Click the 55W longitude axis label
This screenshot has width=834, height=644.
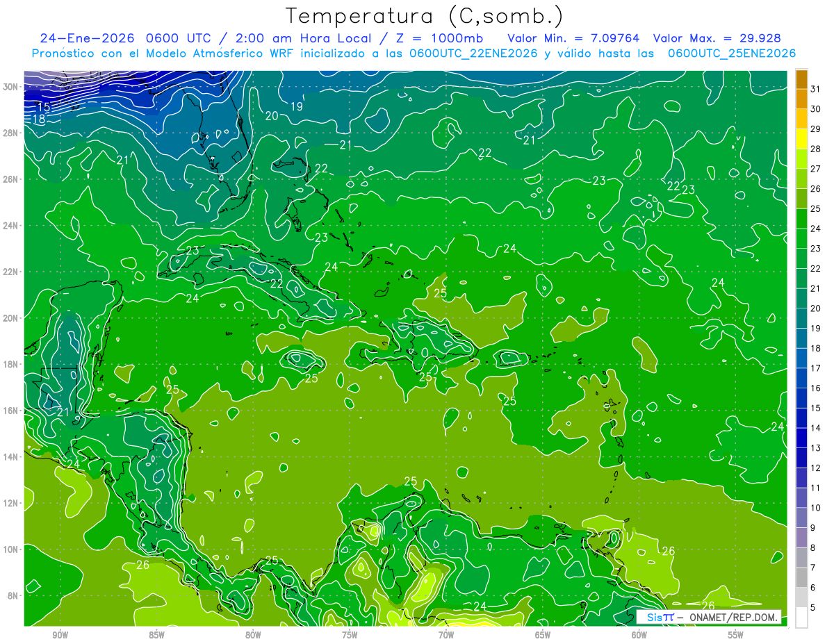coord(736,635)
